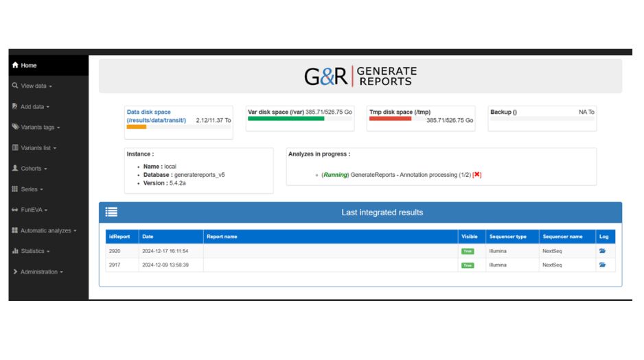This screenshot has width=644, height=360.
Task: Click the Series grid icon
Action: pos(15,189)
